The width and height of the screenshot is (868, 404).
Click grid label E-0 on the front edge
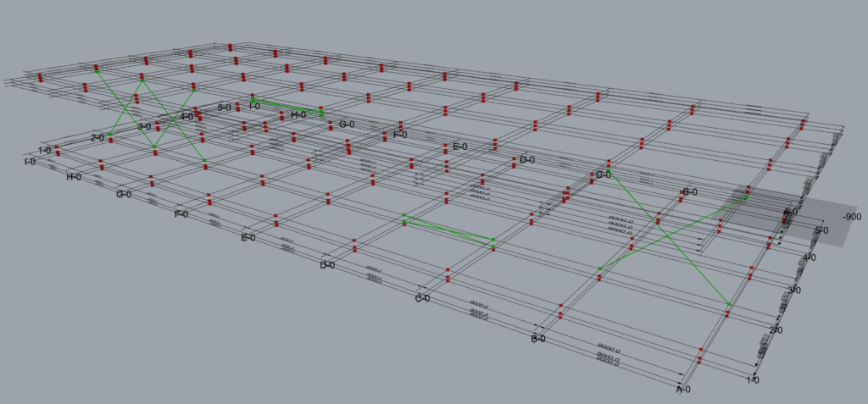point(248,238)
